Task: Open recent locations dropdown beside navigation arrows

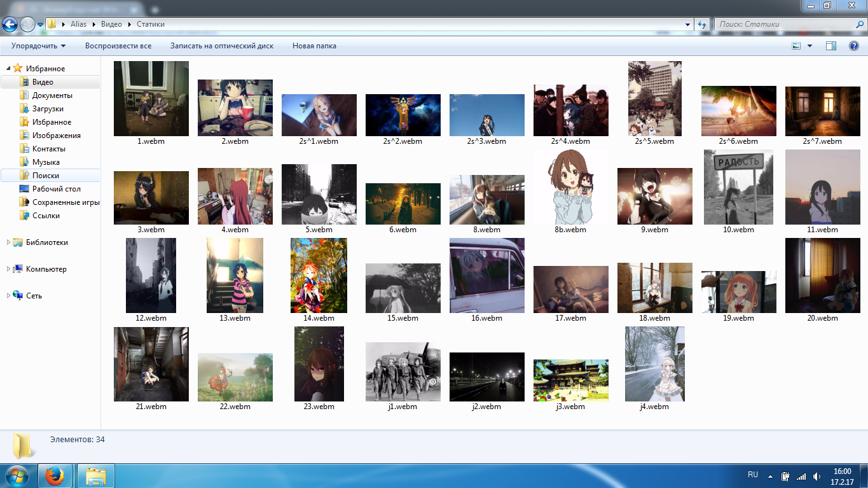Action: pyautogui.click(x=41, y=25)
